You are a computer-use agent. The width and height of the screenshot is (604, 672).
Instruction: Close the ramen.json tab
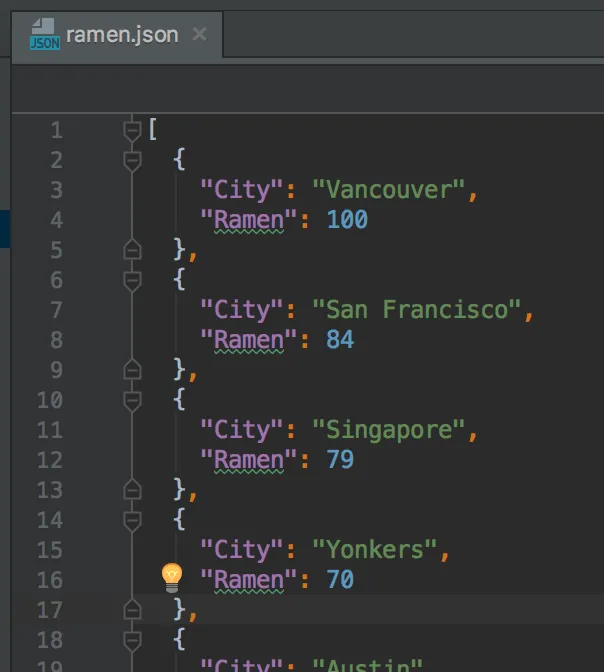(x=199, y=34)
